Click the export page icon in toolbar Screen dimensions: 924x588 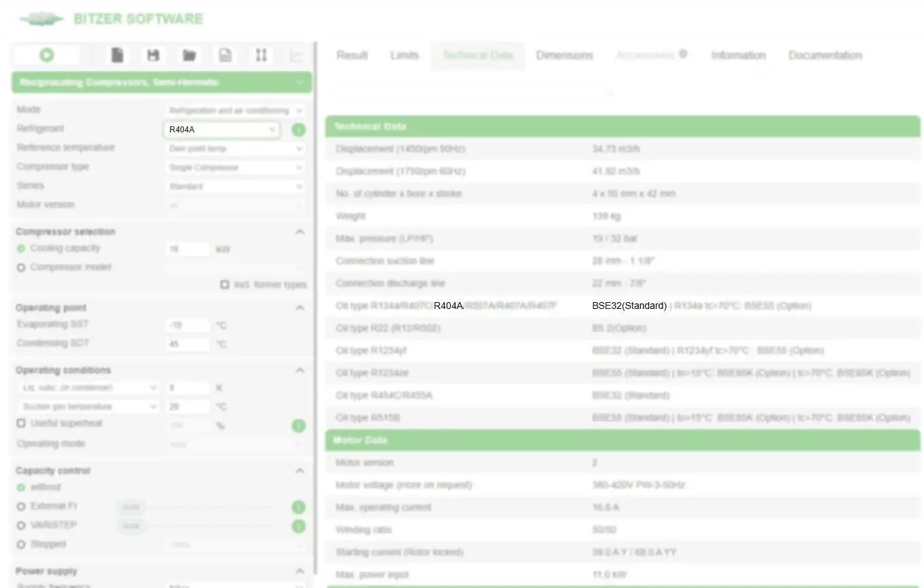(225, 55)
